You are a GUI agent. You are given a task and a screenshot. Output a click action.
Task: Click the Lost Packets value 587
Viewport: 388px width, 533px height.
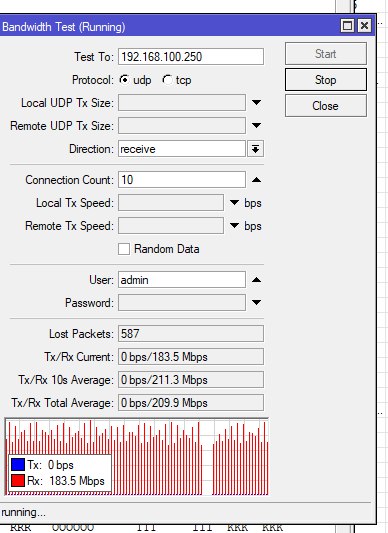tap(191, 333)
